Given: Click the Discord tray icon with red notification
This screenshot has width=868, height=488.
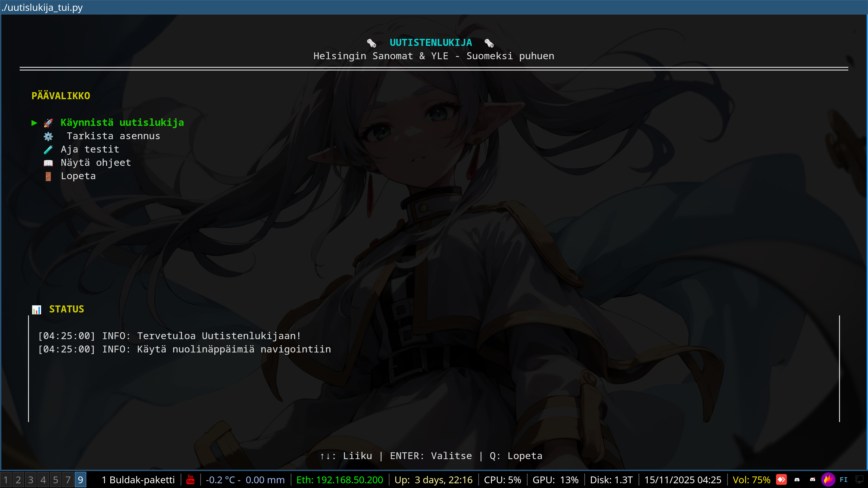Looking at the screenshot, I should click(812, 479).
